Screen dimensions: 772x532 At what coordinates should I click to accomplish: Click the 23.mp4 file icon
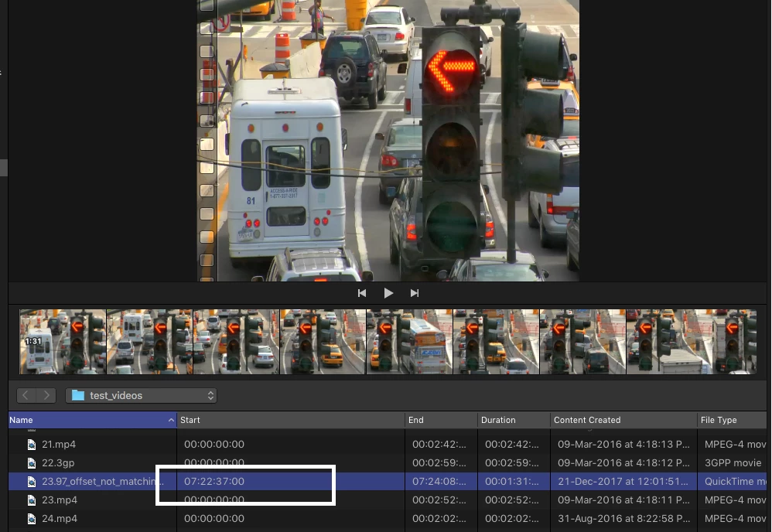(x=32, y=500)
